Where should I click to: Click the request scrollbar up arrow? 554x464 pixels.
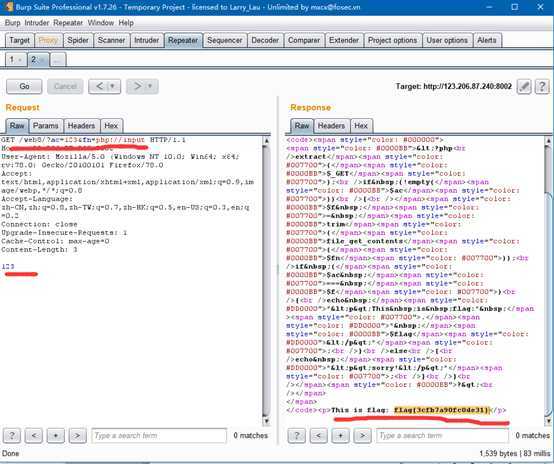266,141
